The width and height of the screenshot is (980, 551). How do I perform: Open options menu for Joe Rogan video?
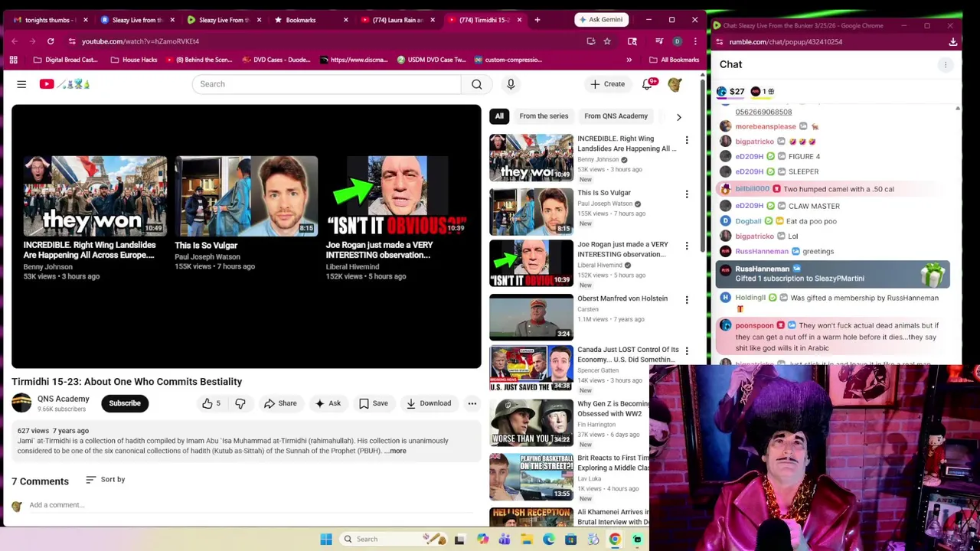[x=687, y=246]
